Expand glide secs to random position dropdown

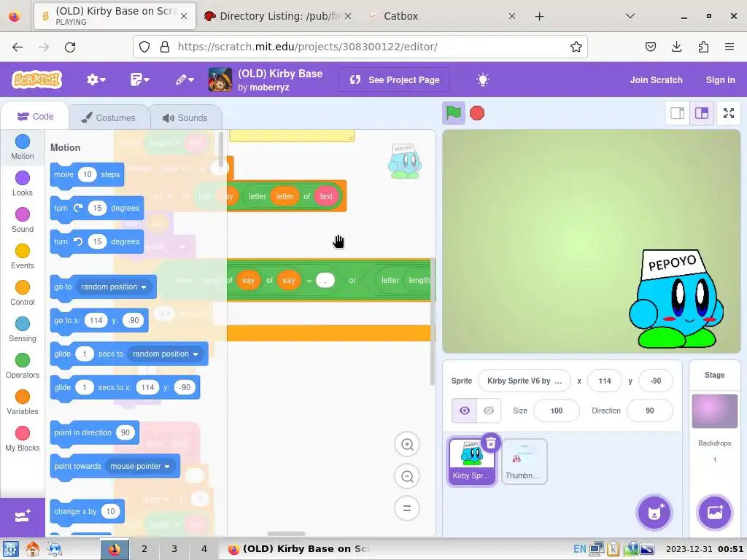click(x=165, y=354)
